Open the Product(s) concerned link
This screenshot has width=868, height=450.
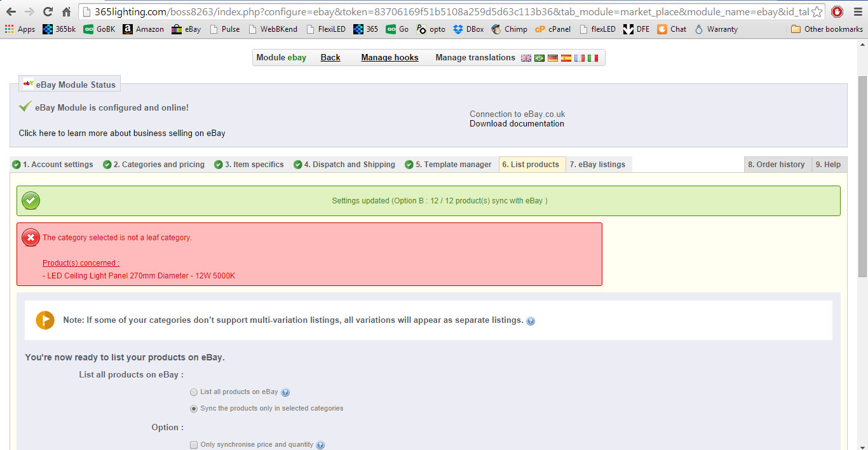click(x=81, y=263)
